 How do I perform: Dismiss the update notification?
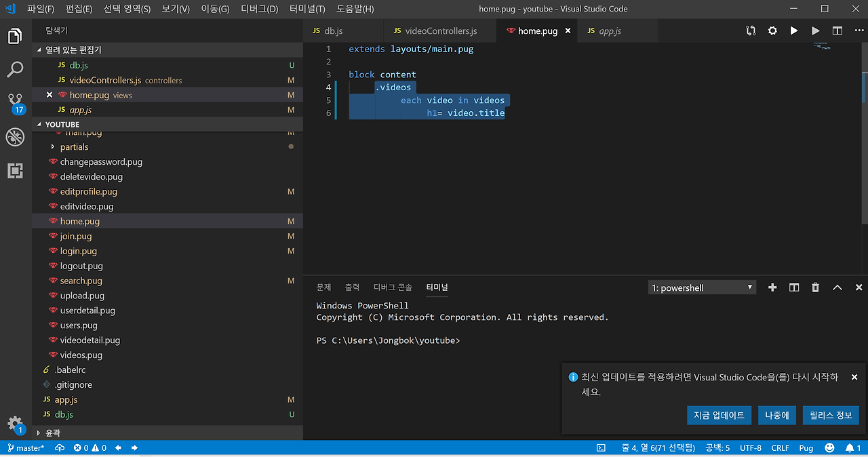[854, 377]
